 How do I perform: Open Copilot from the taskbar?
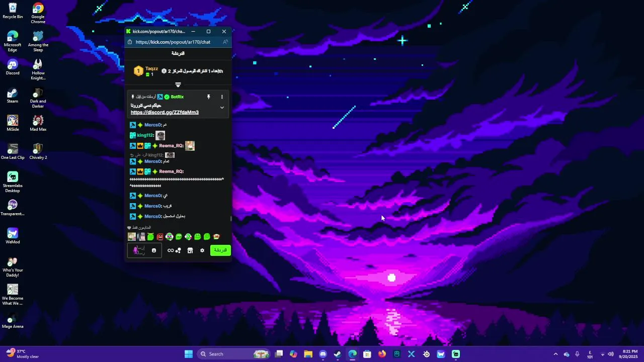(293, 354)
